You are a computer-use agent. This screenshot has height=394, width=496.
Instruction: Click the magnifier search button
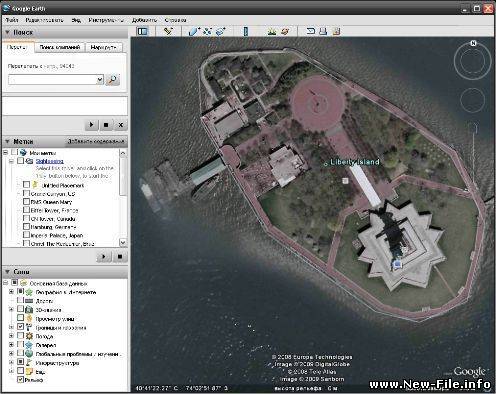coord(113,79)
